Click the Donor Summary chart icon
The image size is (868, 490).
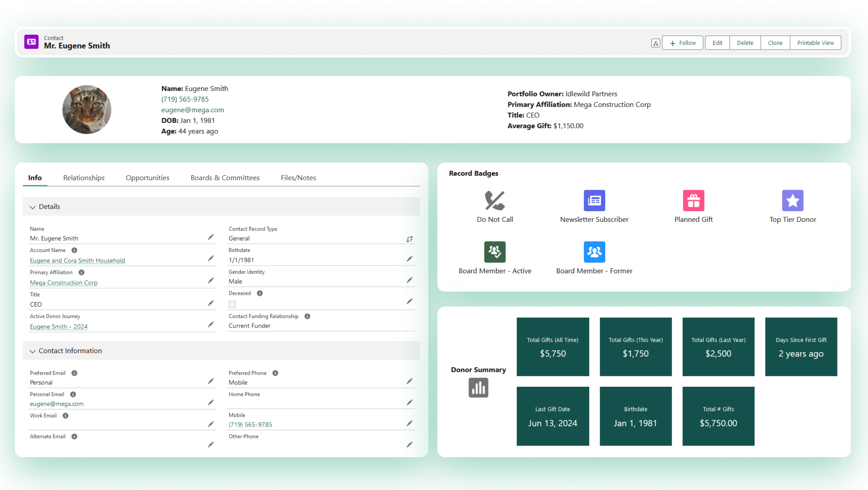478,388
